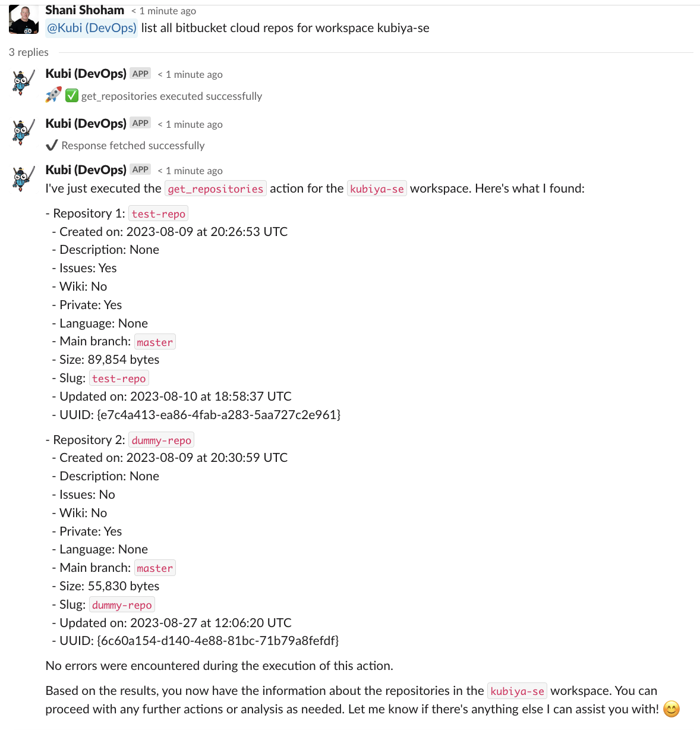Click the first Kubi (DevOps) bot avatar
Viewport: 700px width, 730px height.
(23, 83)
